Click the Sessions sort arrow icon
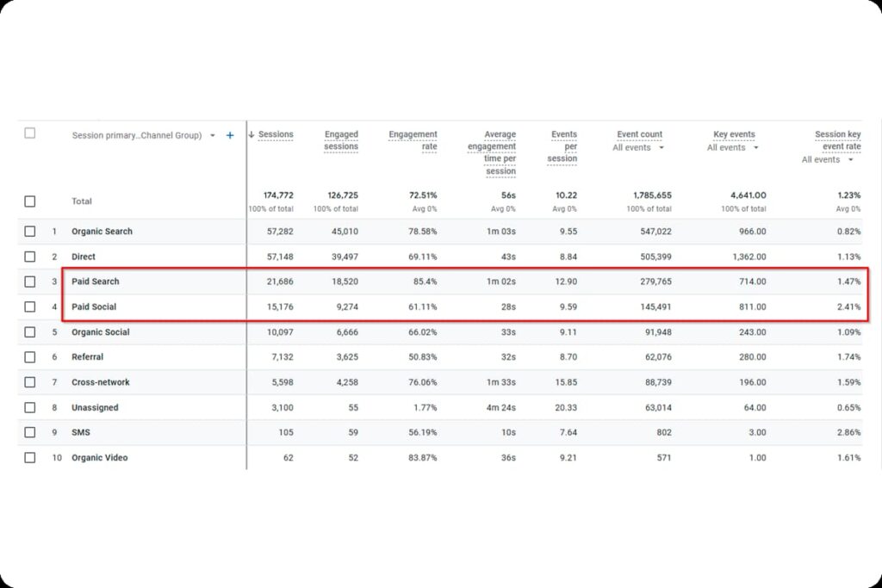The height and width of the screenshot is (588, 882). coord(252,134)
